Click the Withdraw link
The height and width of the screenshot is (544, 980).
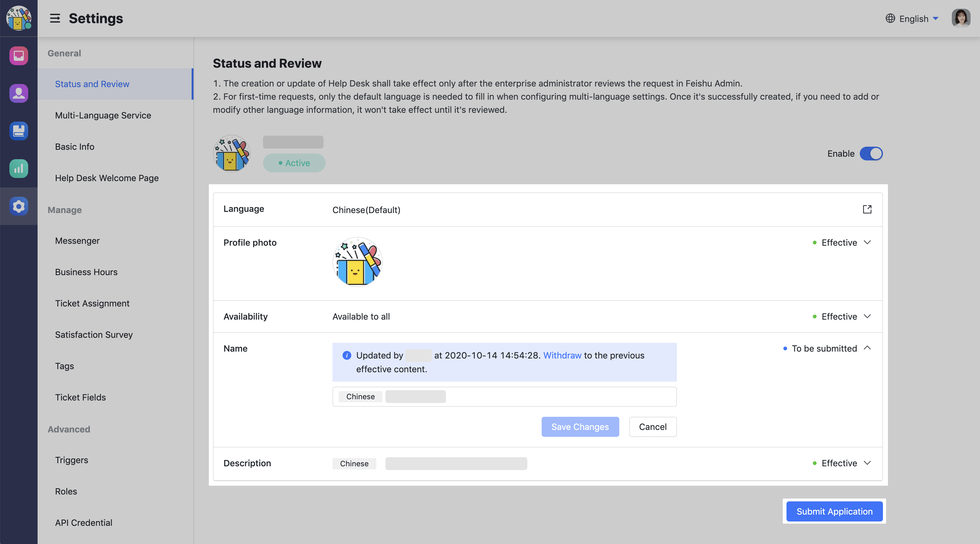coord(562,356)
